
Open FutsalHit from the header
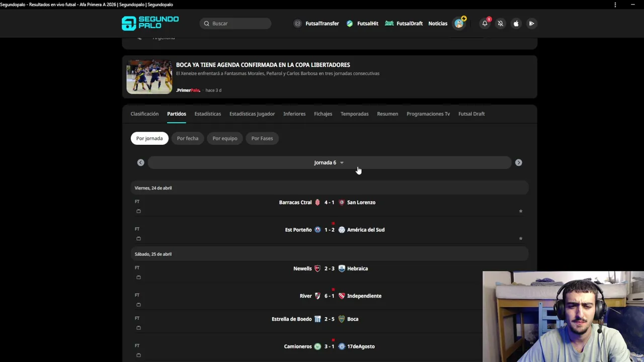tap(362, 23)
